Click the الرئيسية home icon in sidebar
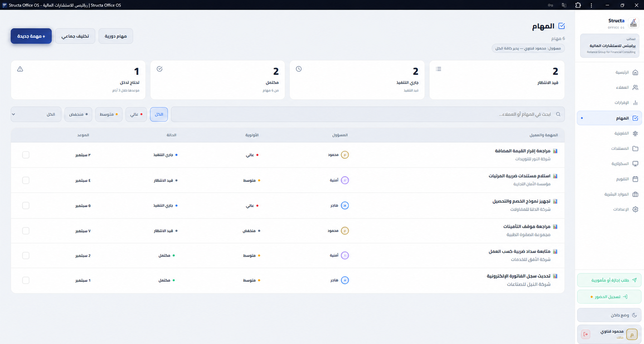This screenshot has width=644, height=344. [x=635, y=72]
